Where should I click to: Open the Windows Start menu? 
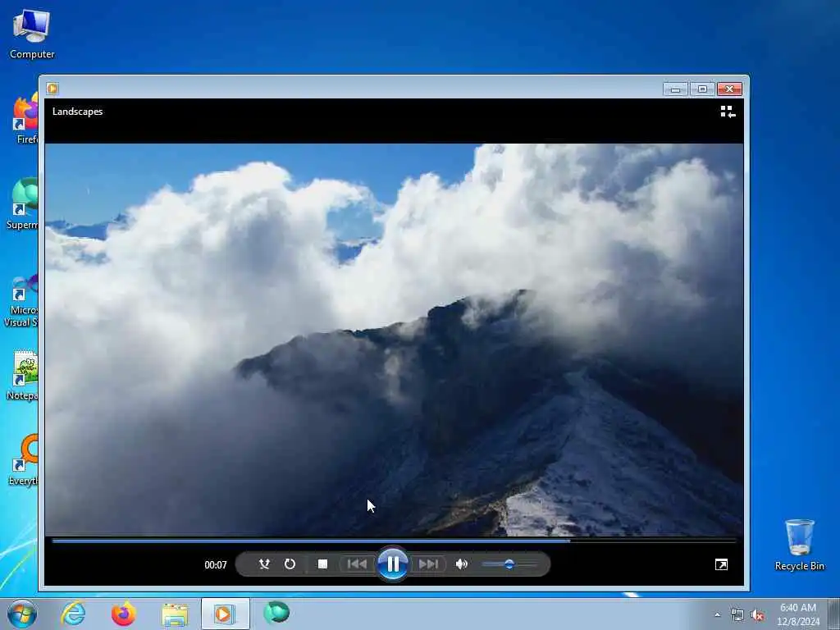point(22,614)
